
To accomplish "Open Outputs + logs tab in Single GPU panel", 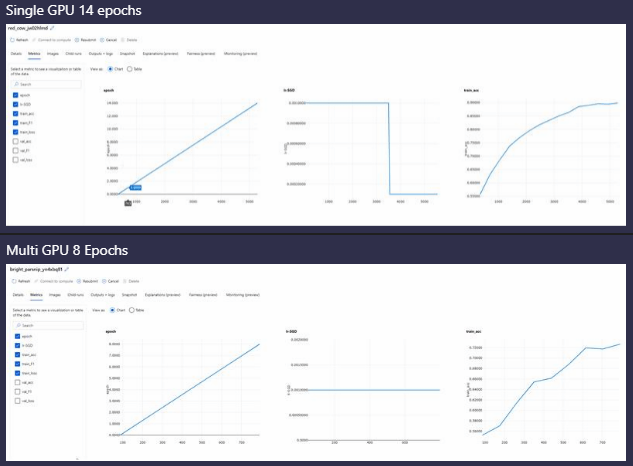I will point(101,54).
